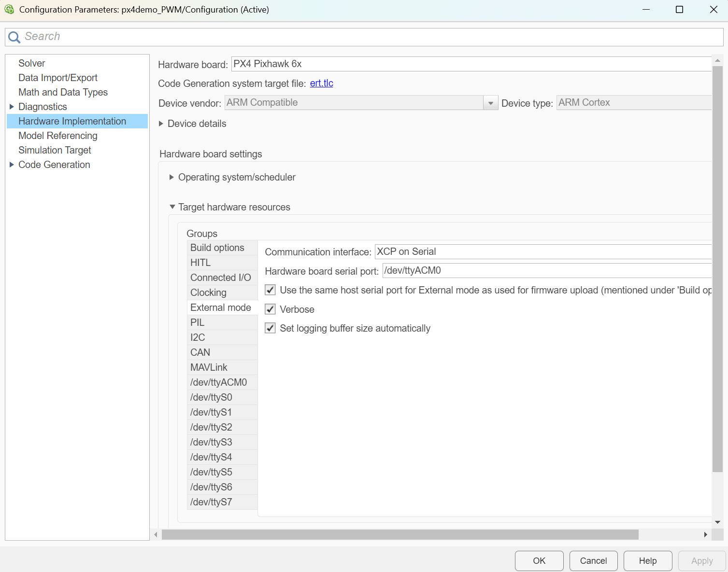Click the Apply button
Image resolution: width=728 pixels, height=572 pixels.
click(701, 560)
